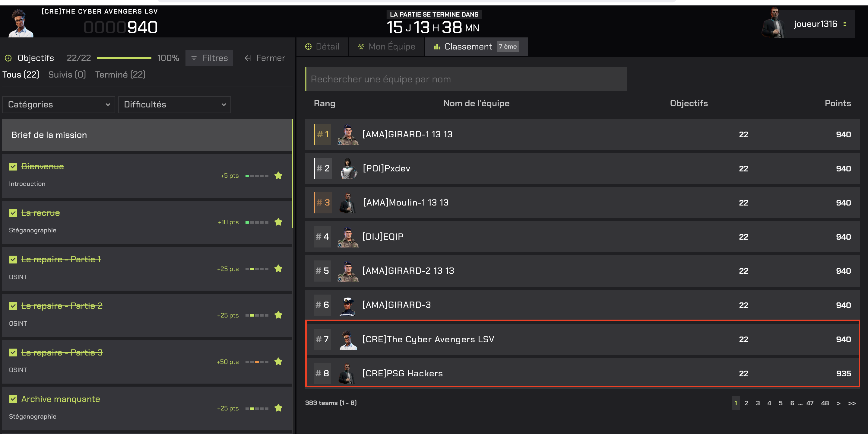Go to leaderboard page 2
The height and width of the screenshot is (434, 868).
click(746, 403)
